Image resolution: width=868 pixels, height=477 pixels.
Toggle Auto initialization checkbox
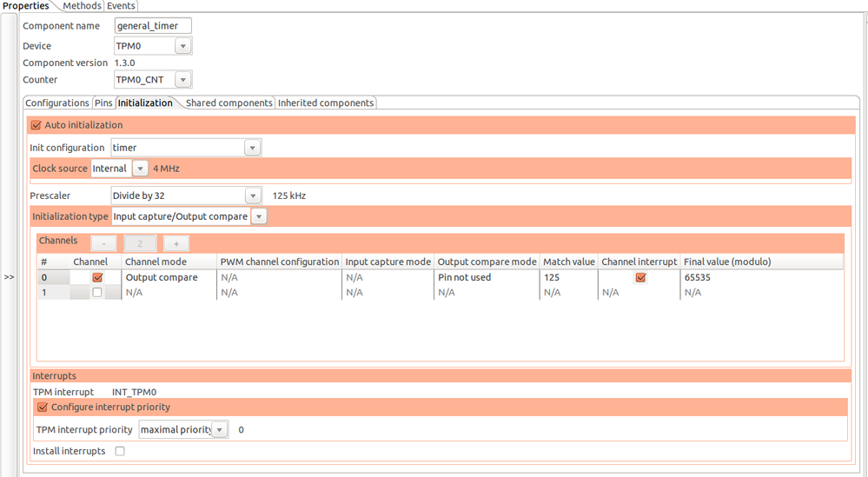(x=36, y=125)
